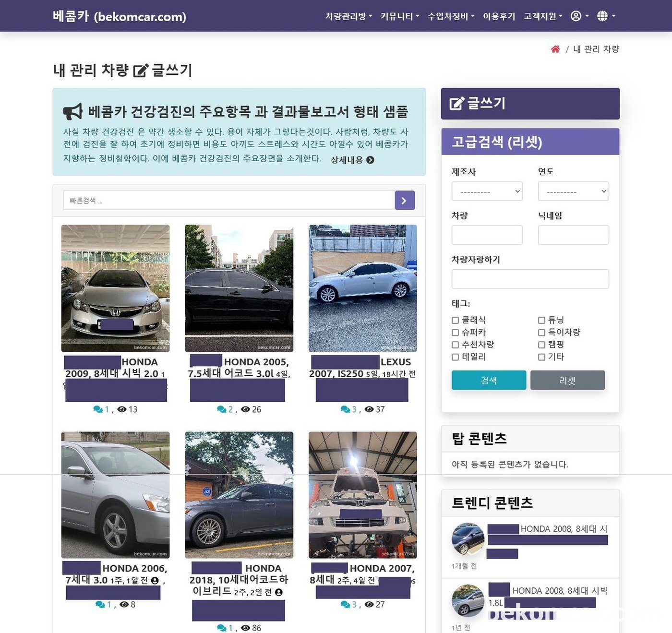Viewport: 672px width, 633px height.
Task: Focus the 빠른검색 quick search field
Action: point(229,201)
